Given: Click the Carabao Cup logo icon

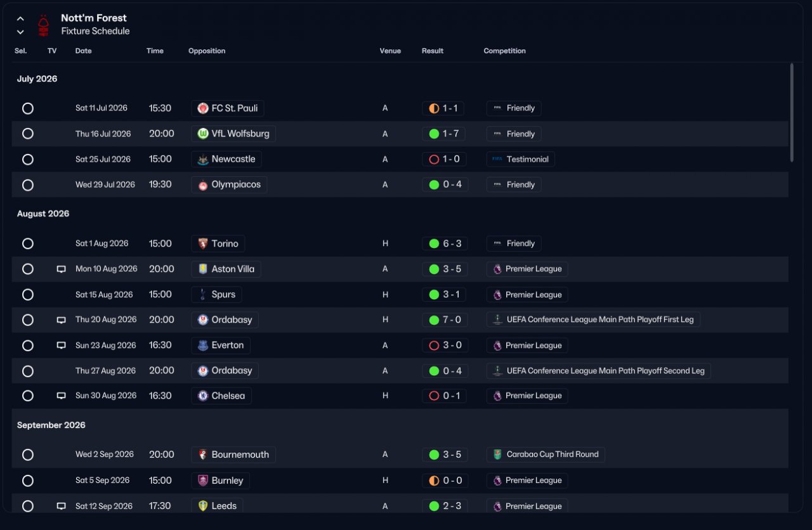Looking at the screenshot, I should pos(498,455).
